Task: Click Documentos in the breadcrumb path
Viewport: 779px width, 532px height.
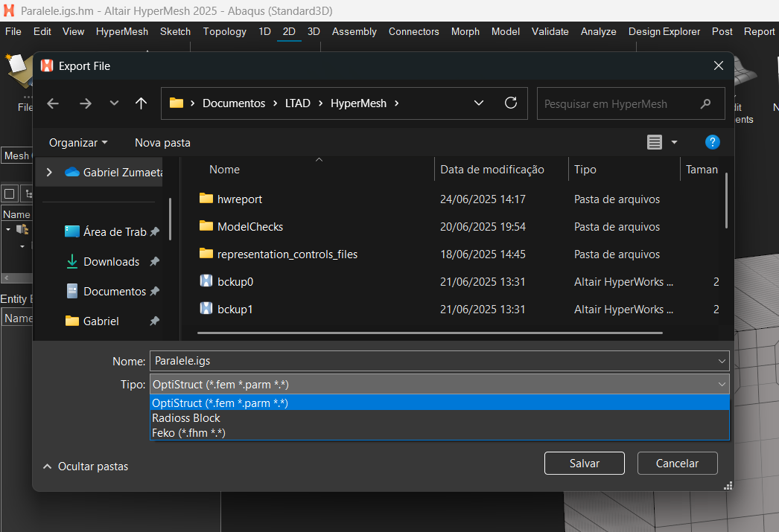Action: click(x=234, y=103)
